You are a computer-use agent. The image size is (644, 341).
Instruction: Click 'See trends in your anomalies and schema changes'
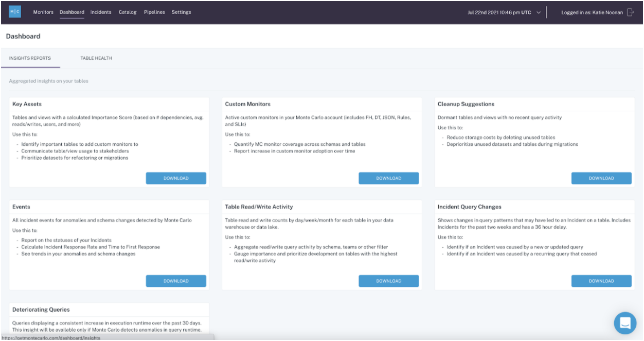(78, 253)
